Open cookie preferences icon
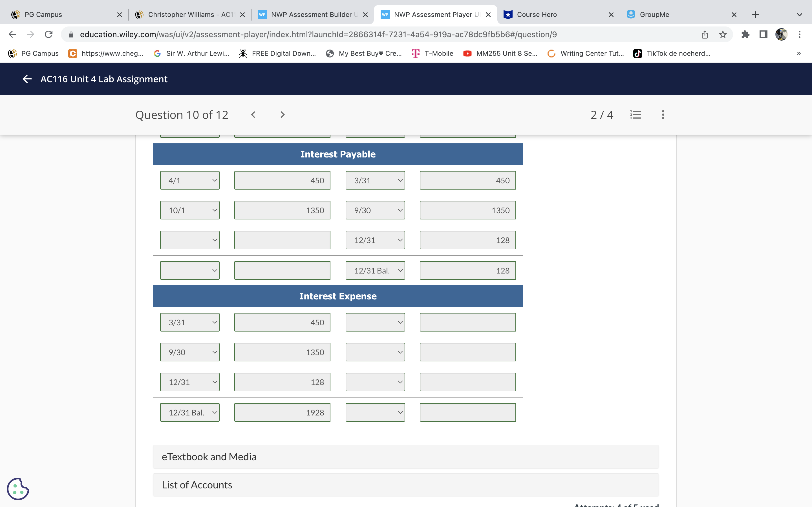 tap(18, 489)
